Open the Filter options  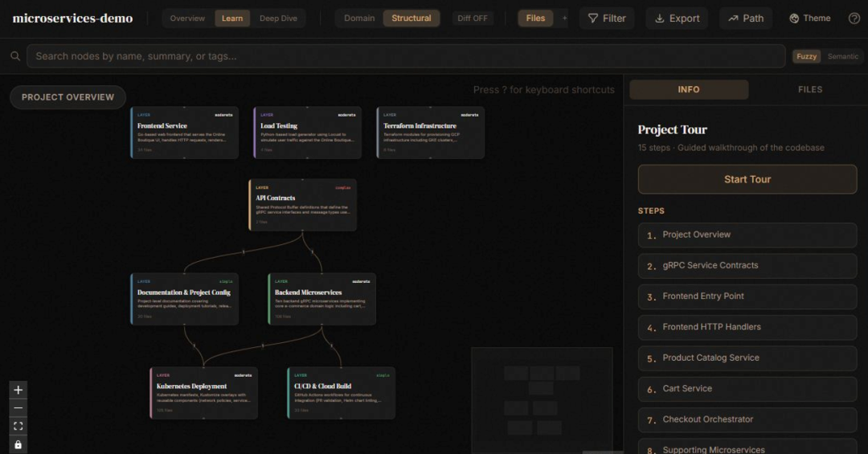coord(607,18)
